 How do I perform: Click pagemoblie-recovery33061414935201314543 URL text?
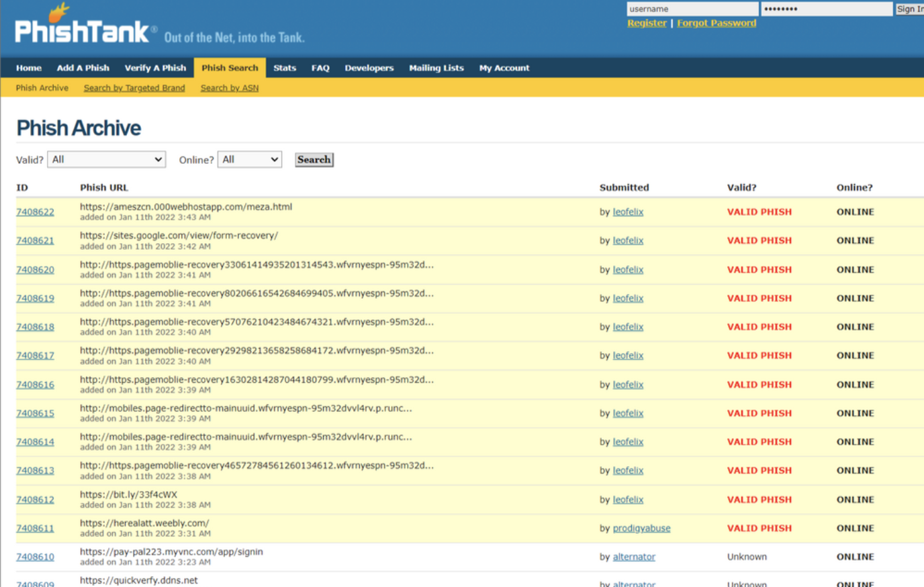coord(257,265)
